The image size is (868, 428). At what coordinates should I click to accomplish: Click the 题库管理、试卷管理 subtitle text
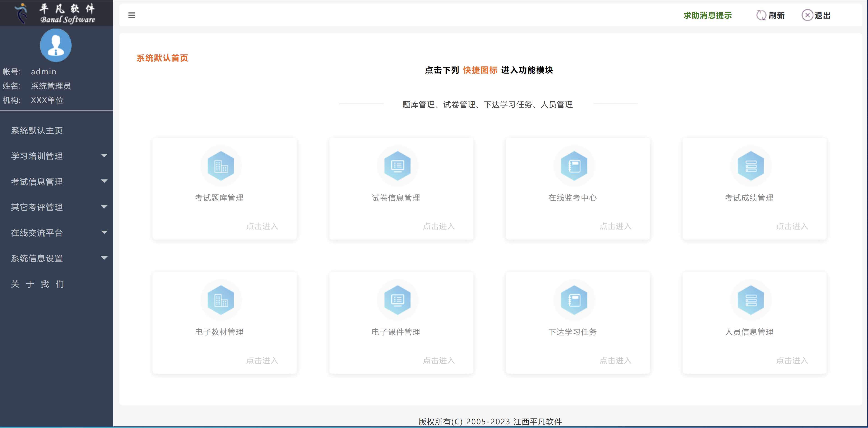pos(488,105)
